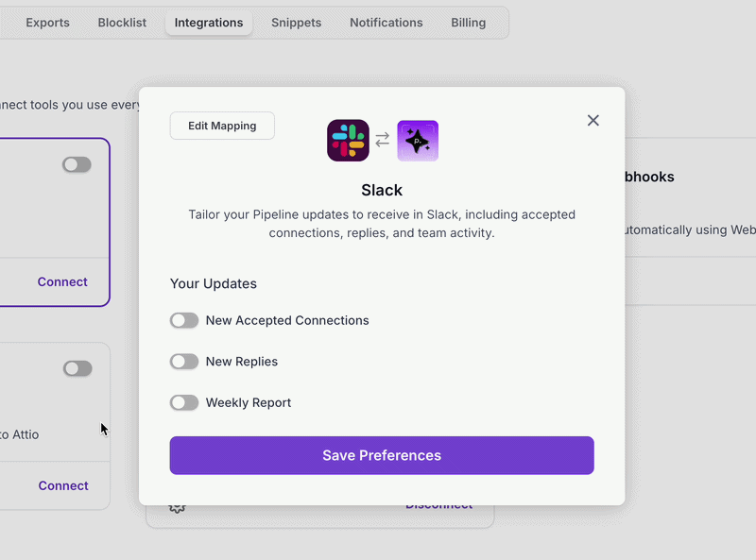Click Connect on the highlighted card
This screenshot has width=756, height=560.
tap(62, 282)
